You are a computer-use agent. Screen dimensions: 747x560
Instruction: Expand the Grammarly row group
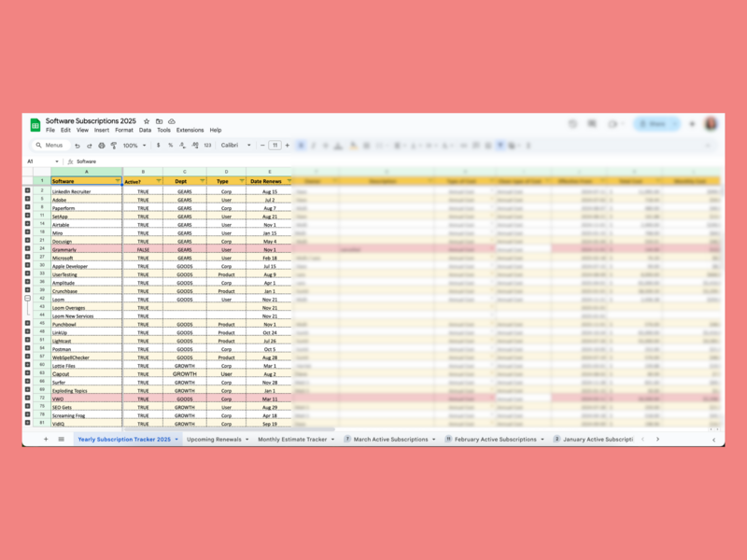(28, 248)
